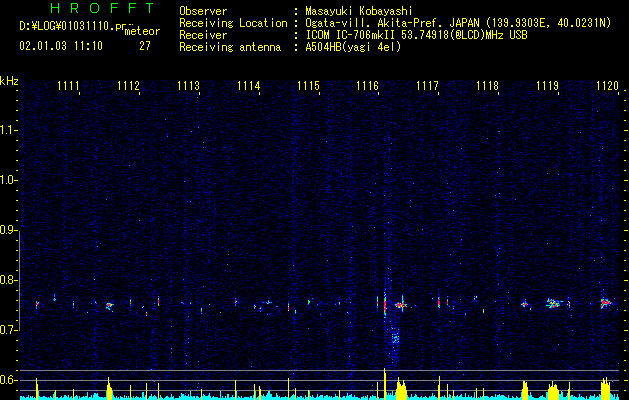Click the 0.9 frequency axis label
Viewport: 629px width, 400px height.
pos(8,230)
